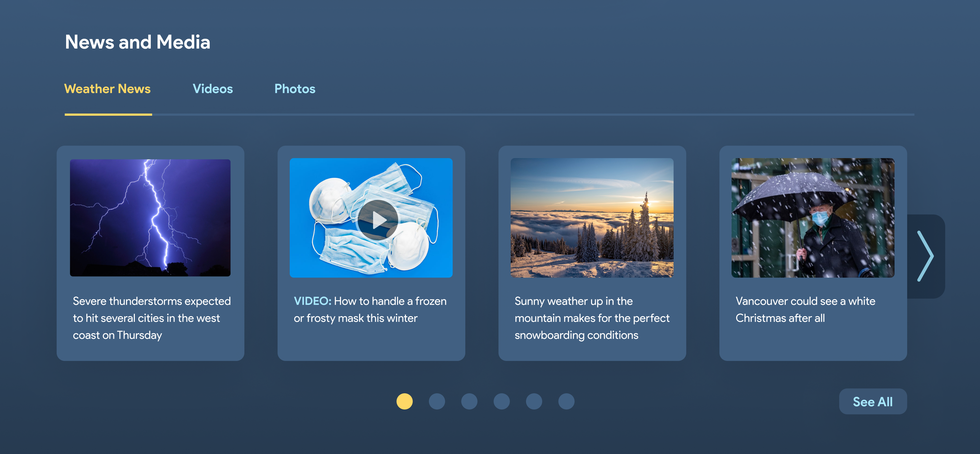Open the Photos tab
Image resolution: width=980 pixels, height=454 pixels.
295,89
